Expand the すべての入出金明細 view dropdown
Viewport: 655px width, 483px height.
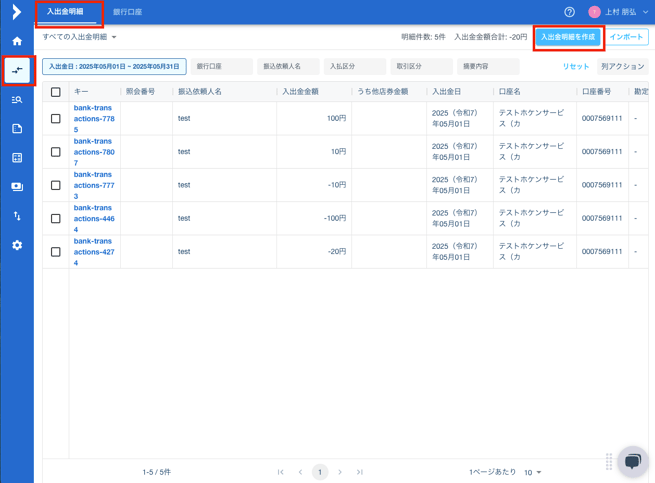point(79,37)
